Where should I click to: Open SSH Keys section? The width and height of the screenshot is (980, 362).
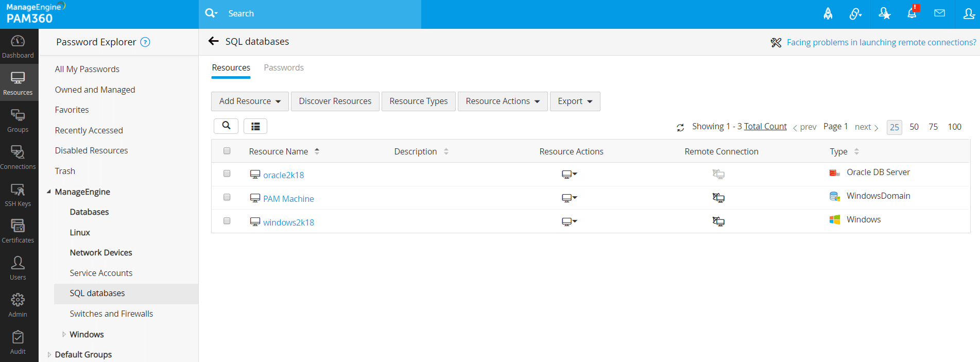[x=18, y=195]
